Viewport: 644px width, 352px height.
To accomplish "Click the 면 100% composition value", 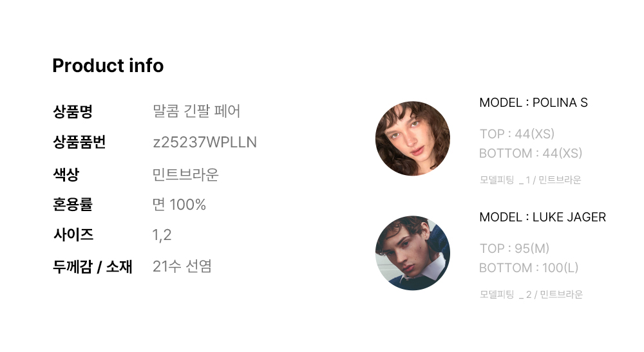I will [x=179, y=205].
